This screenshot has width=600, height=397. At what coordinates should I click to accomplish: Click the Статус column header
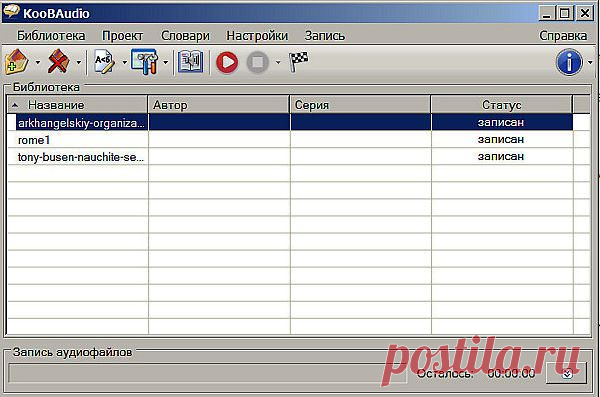point(502,105)
